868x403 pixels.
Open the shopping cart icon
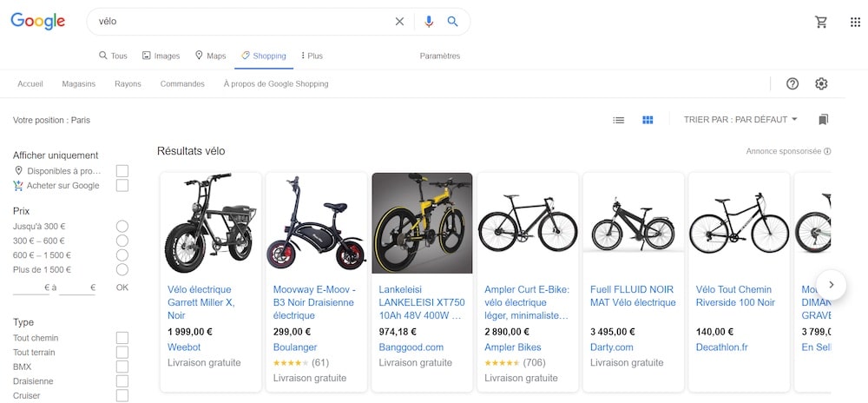(821, 22)
